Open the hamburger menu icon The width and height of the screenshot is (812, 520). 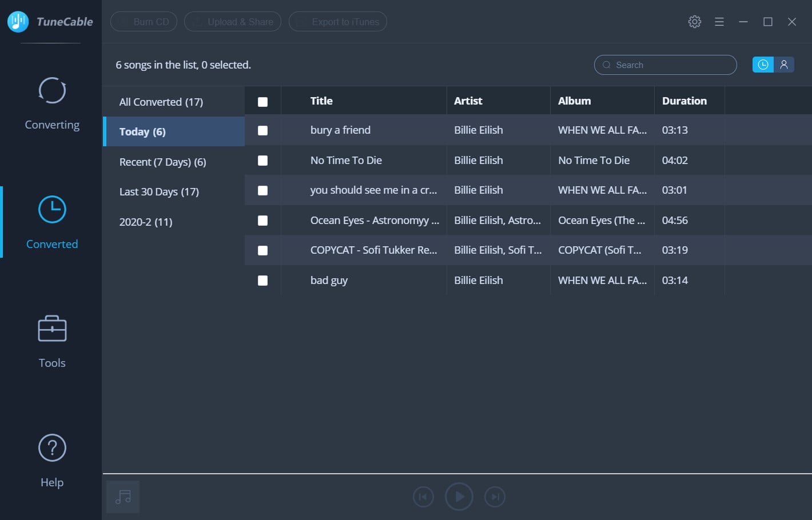pyautogui.click(x=719, y=22)
